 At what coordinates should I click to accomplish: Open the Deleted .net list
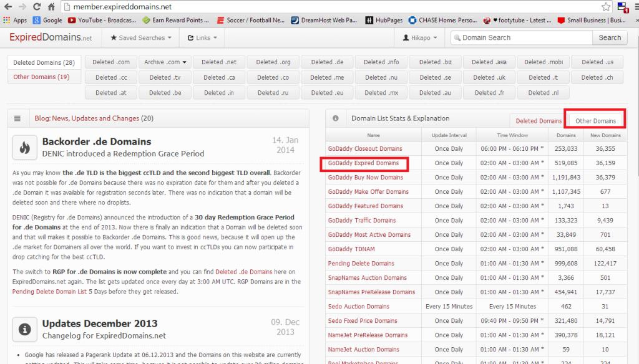[219, 62]
